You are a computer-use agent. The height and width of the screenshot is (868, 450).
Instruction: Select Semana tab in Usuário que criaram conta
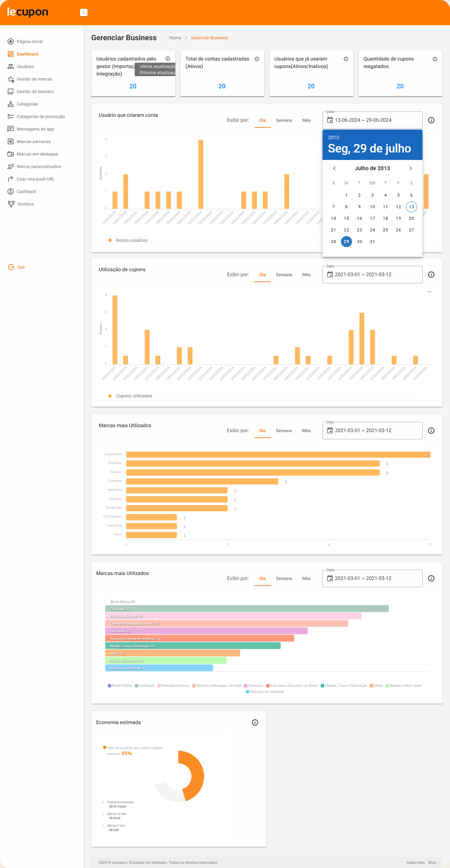(284, 120)
